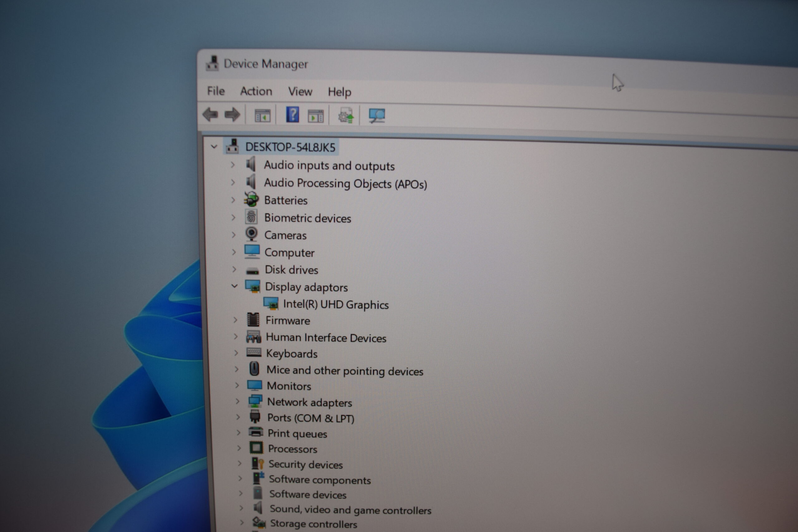Image resolution: width=798 pixels, height=532 pixels.
Task: Expand Storage controllers
Action: coord(242,523)
